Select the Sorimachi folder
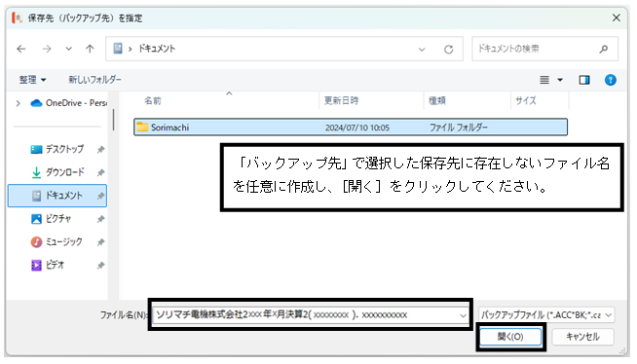637x364 pixels. click(351, 127)
